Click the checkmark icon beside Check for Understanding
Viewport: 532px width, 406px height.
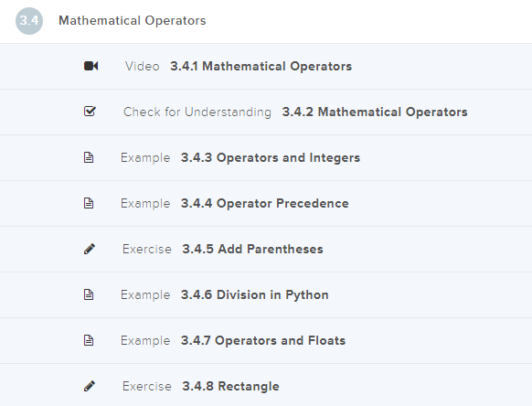[x=90, y=111]
